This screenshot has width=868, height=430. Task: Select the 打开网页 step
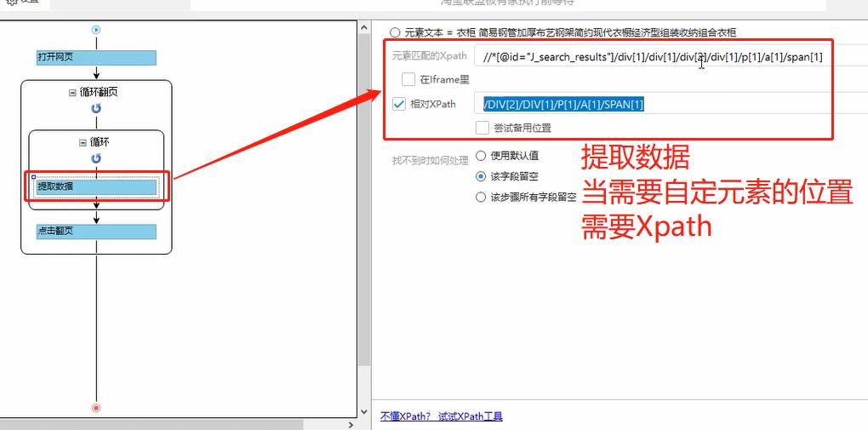coord(96,58)
